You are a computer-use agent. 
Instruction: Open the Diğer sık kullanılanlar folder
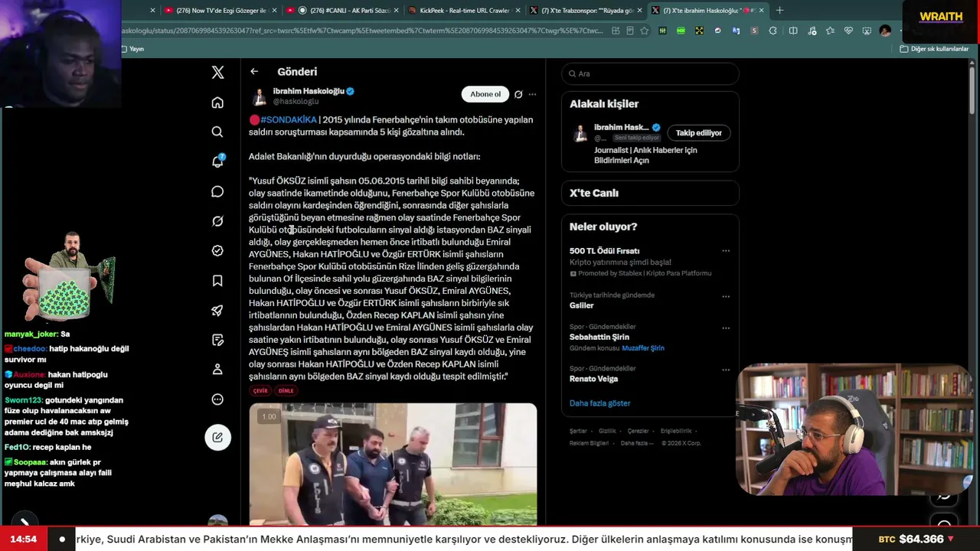(934, 49)
